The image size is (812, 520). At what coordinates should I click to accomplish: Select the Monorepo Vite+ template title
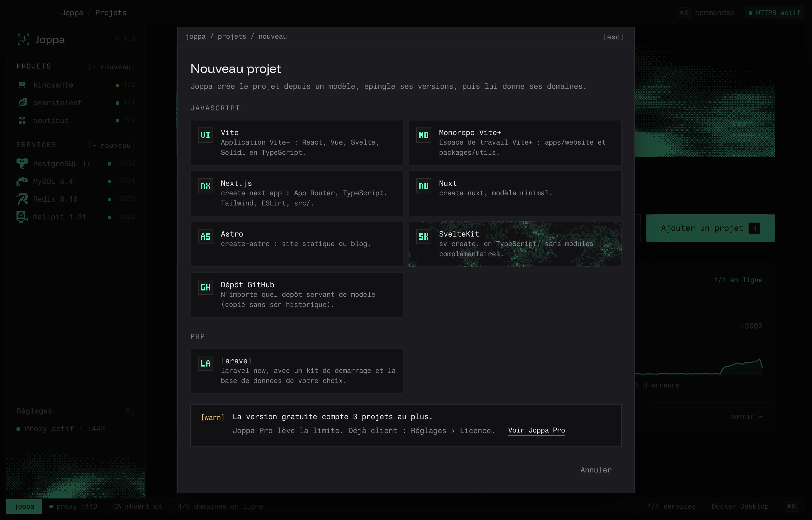point(470,133)
